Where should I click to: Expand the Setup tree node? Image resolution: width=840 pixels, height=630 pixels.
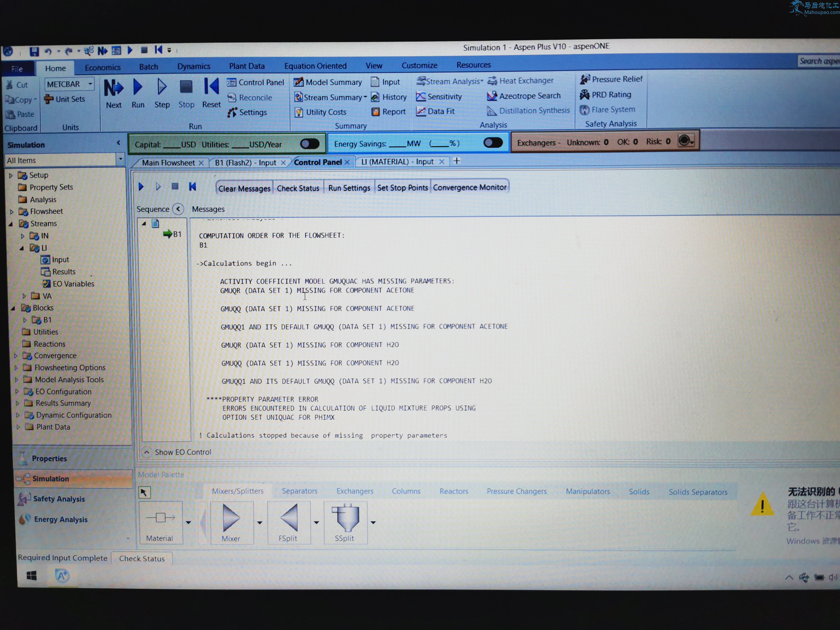click(11, 175)
